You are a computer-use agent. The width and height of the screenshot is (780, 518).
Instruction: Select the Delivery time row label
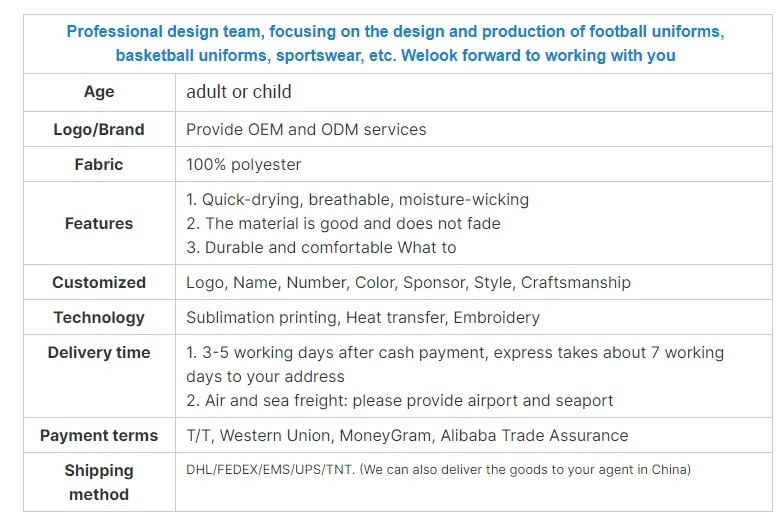(99, 352)
